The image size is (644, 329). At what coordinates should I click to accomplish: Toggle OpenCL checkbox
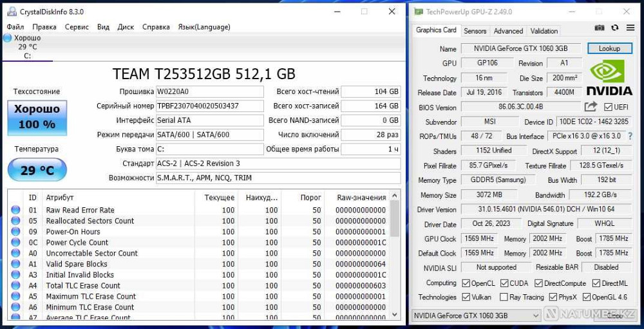(466, 283)
